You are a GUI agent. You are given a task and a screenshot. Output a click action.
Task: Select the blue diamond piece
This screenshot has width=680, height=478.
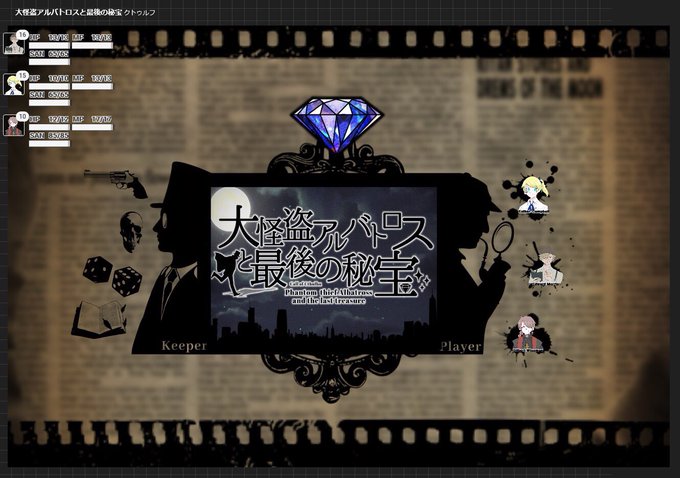coord(337,124)
